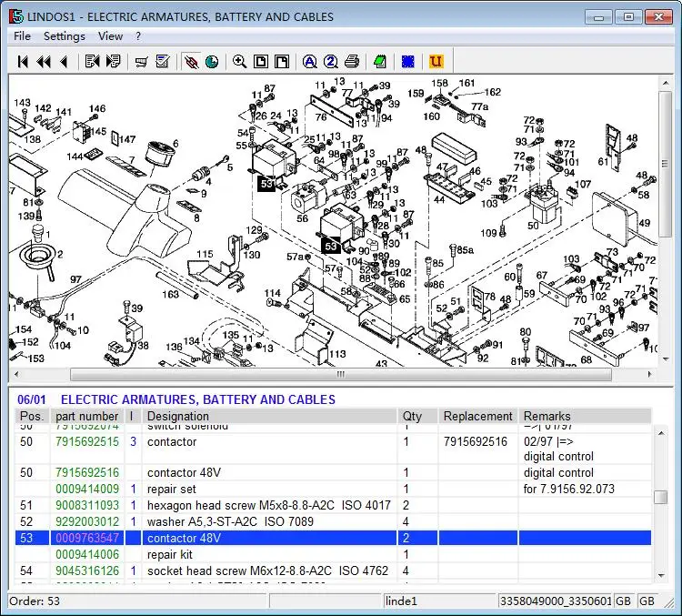Image resolution: width=682 pixels, height=616 pixels.
Task: Click the double-arrow rewind icon
Action: point(44,62)
